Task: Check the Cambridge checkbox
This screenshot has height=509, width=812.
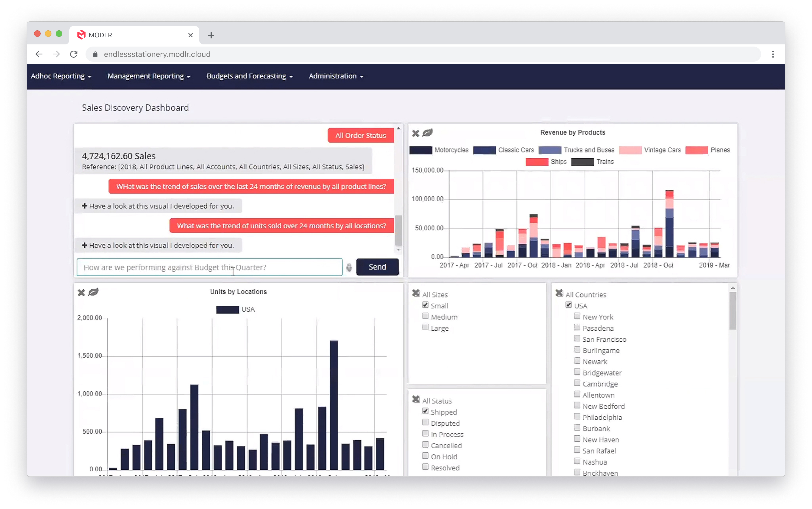Action: click(x=577, y=383)
